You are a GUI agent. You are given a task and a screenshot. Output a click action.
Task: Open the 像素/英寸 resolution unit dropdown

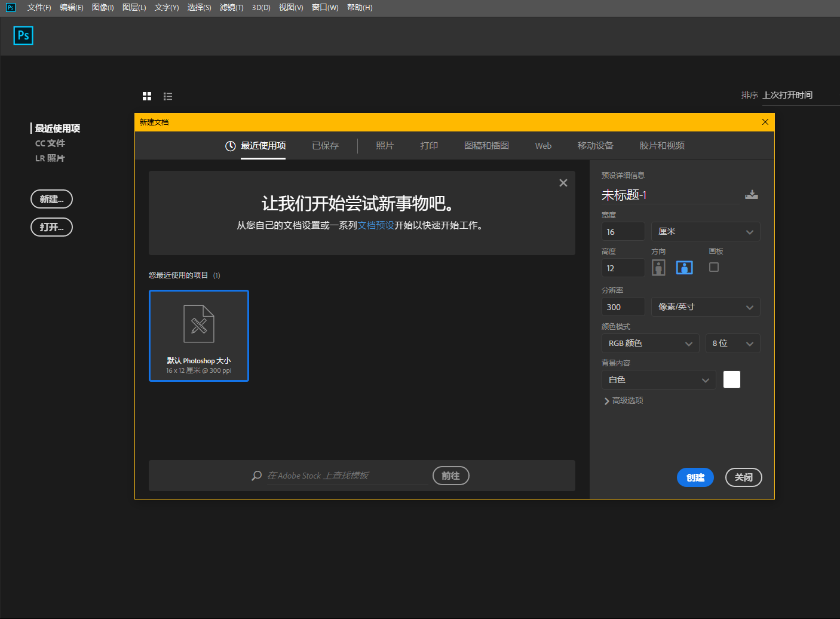[x=706, y=307]
